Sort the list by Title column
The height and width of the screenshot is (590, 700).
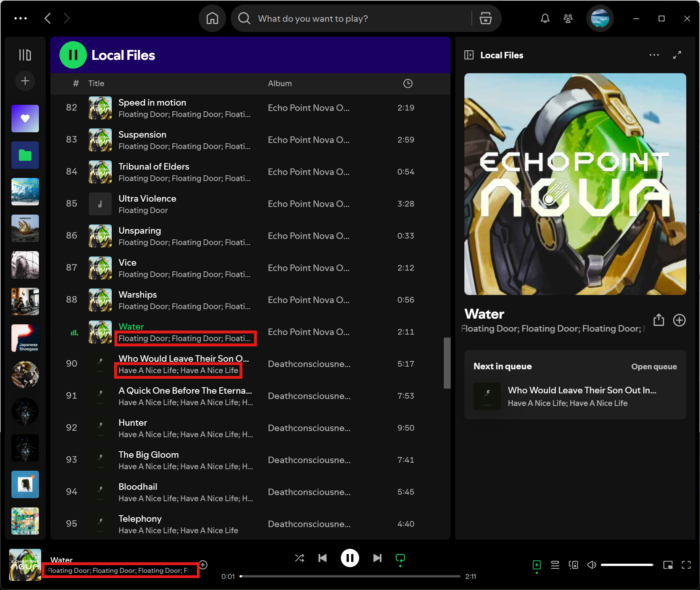[96, 83]
